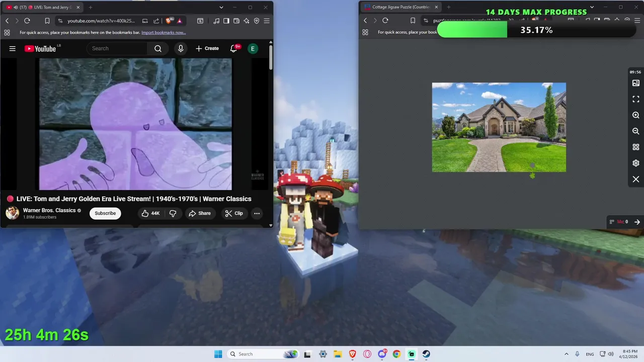This screenshot has width=644, height=362.
Task: Close the Tom and Jerry tab
Action: click(78, 8)
